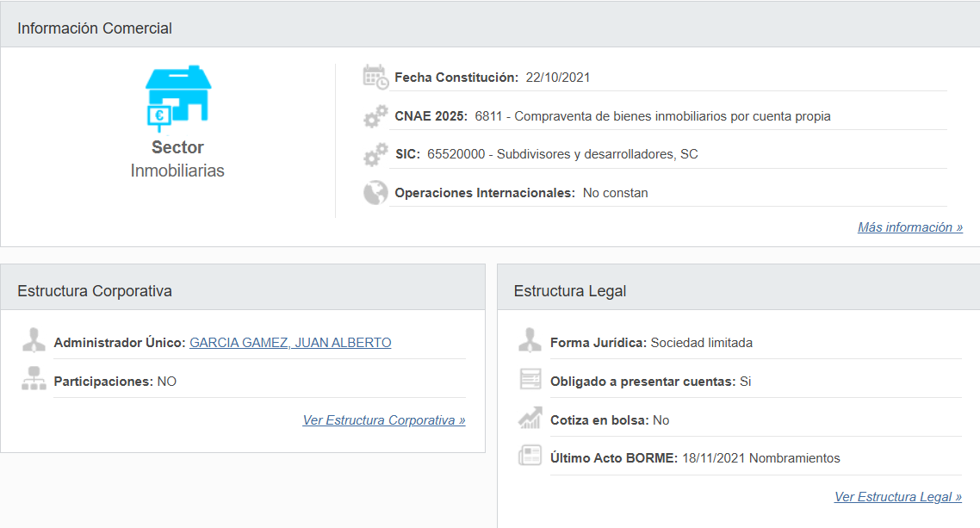Click the newspaper icon beside Último Acto BORME

[x=530, y=456]
